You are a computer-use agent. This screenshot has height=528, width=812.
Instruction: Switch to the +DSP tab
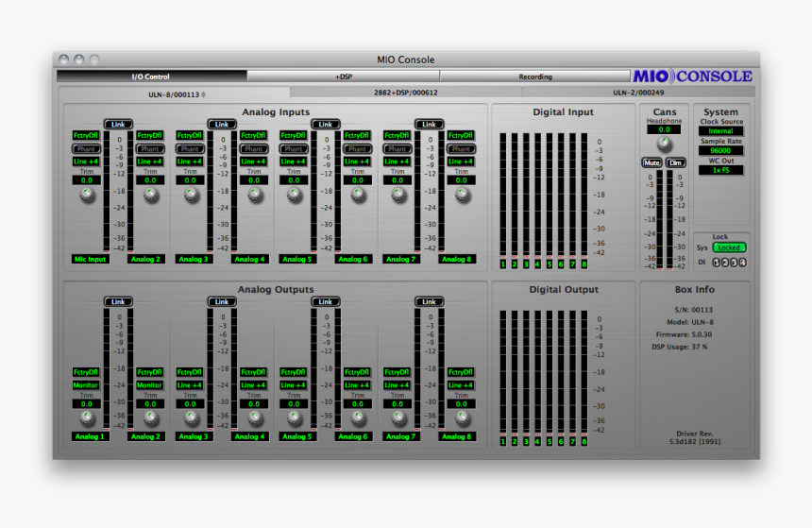[x=344, y=77]
